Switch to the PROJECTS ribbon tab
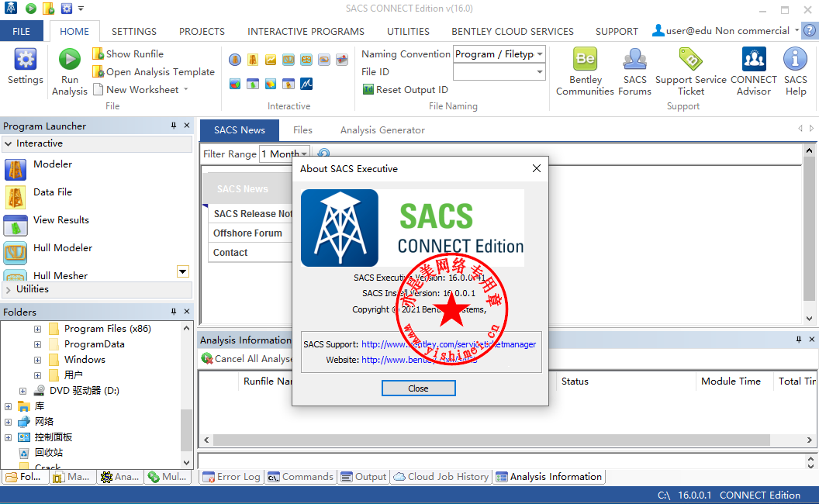This screenshot has height=504, width=819. click(x=202, y=31)
